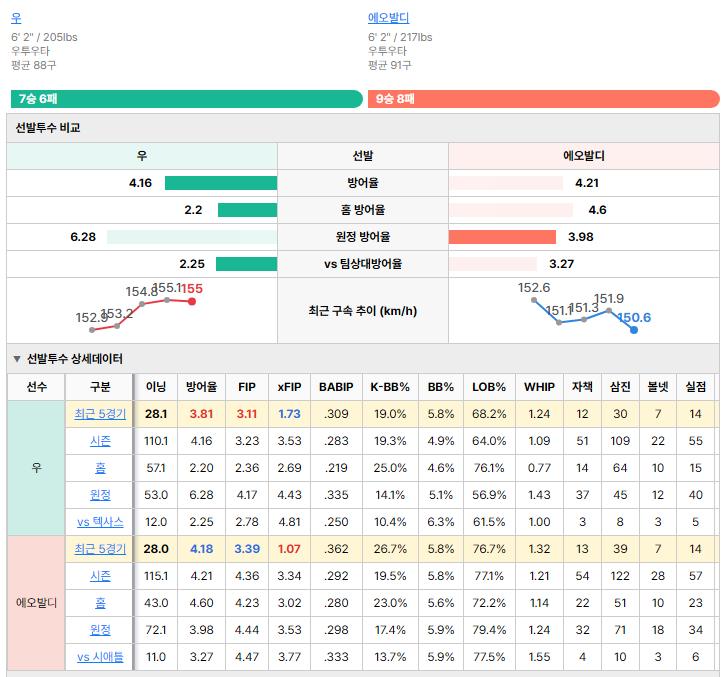The height and width of the screenshot is (677, 726).
Task: Click the 에오발디 comparison column header
Action: pyautogui.click(x=584, y=156)
